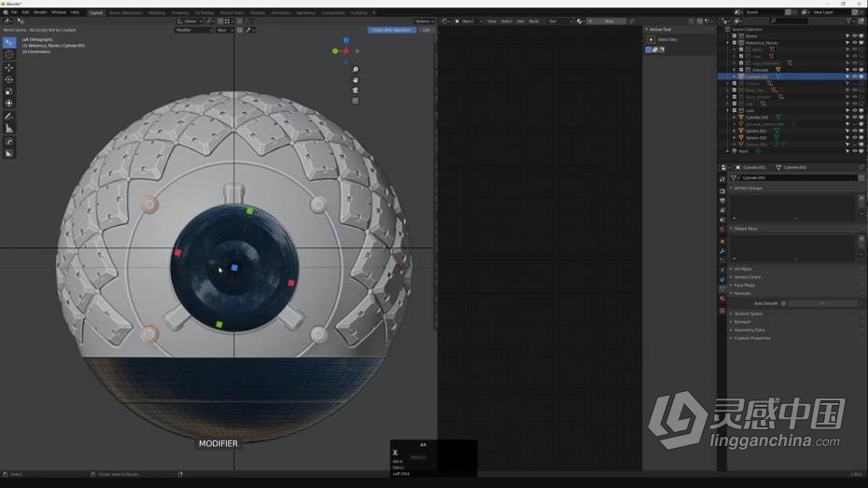The width and height of the screenshot is (868, 488).
Task: Click the zoom viewport magnifier icon
Action: (356, 70)
